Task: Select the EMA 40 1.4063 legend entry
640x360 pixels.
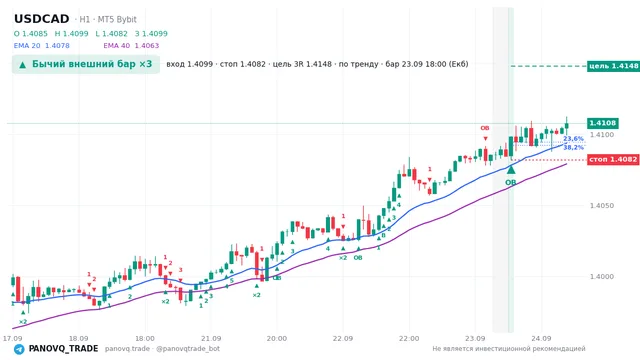Action: point(131,46)
